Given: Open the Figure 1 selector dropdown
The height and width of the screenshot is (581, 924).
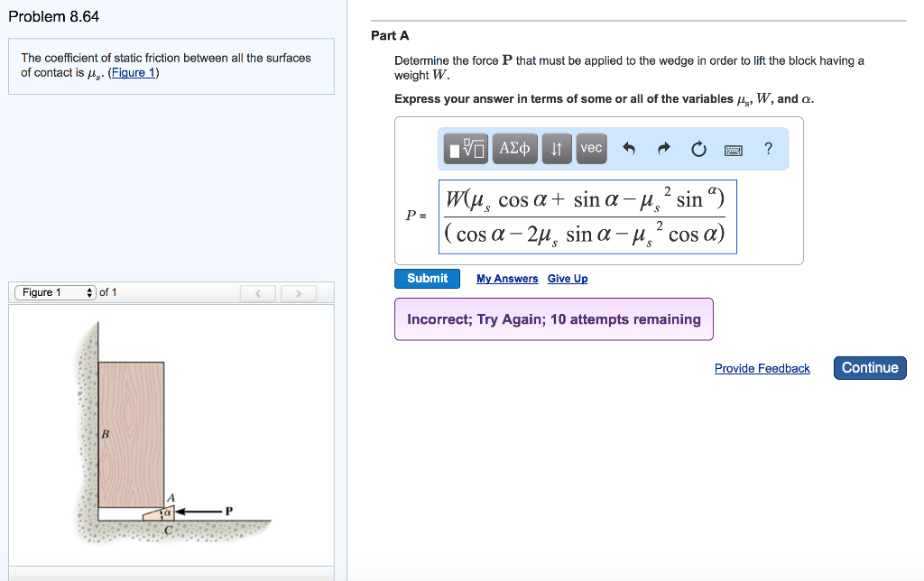Looking at the screenshot, I should click(x=55, y=292).
